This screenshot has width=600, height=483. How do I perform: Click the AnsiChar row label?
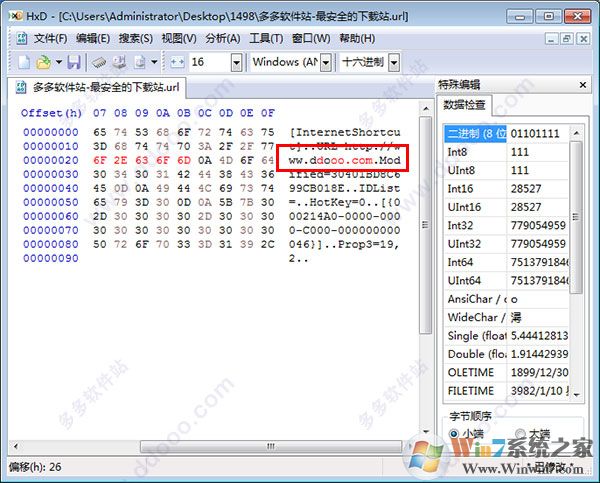[477, 299]
